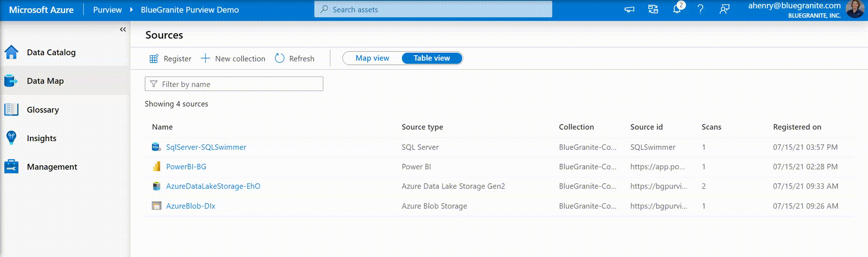This screenshot has height=257, width=868.
Task: Open SqlServer-SQLSwimmer source
Action: pyautogui.click(x=206, y=147)
